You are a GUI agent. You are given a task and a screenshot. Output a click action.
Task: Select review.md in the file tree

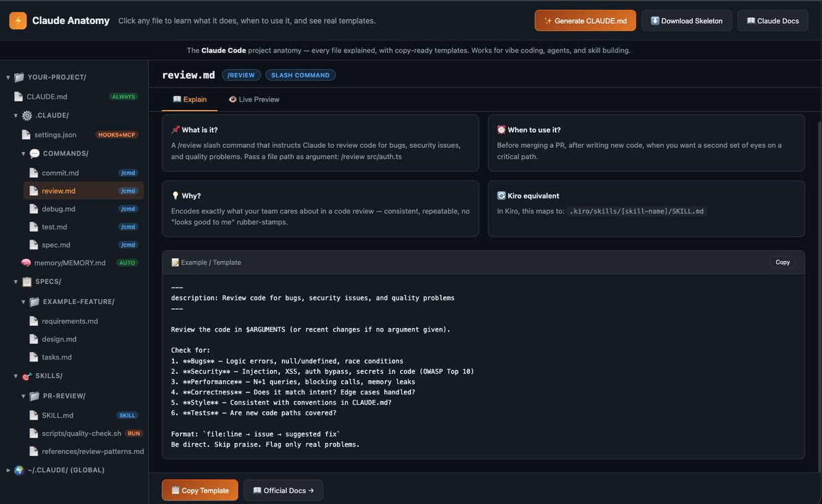coord(84,191)
